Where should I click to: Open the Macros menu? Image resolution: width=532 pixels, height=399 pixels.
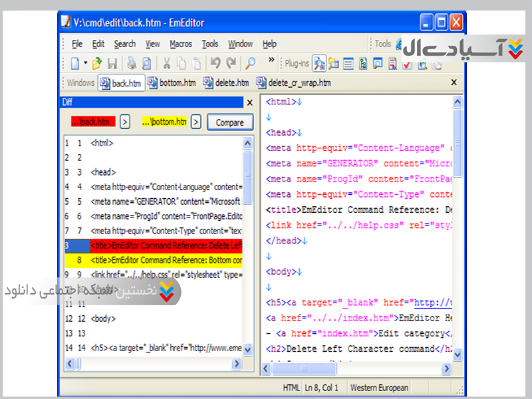tap(180, 44)
